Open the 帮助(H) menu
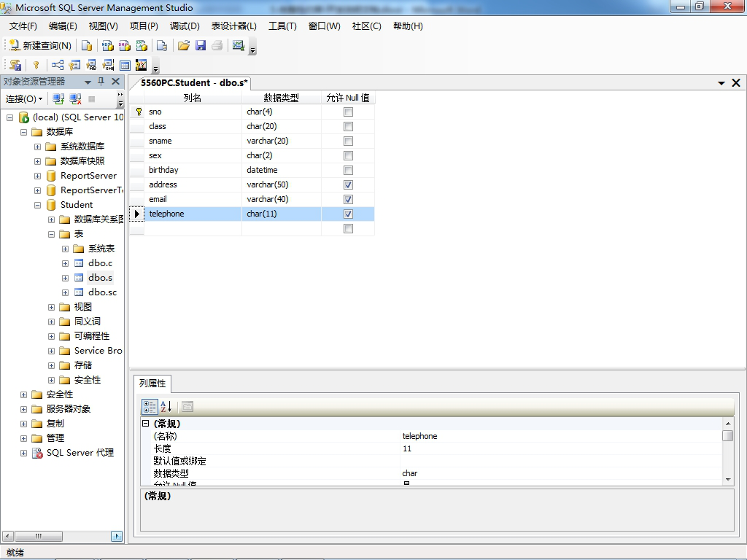The image size is (747, 560). [x=408, y=26]
